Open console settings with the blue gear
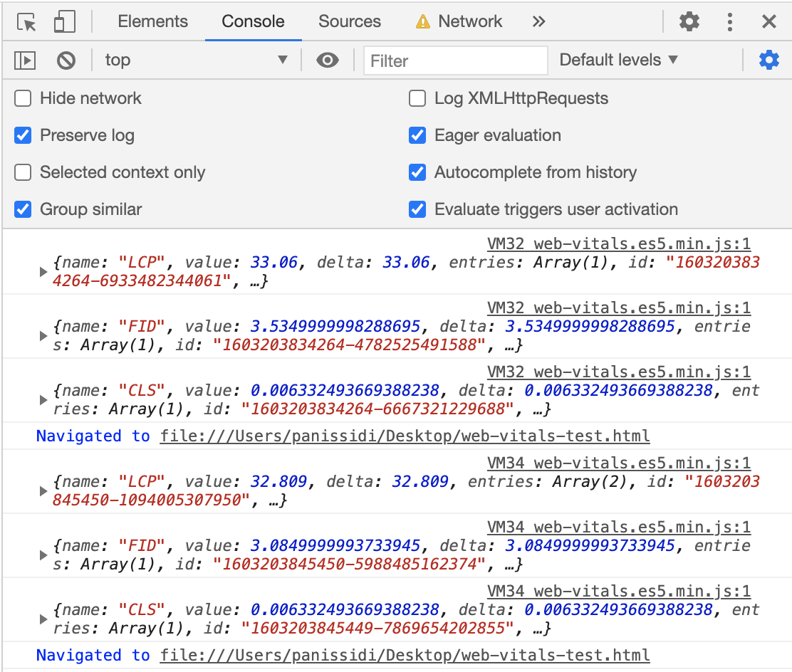 (x=768, y=60)
